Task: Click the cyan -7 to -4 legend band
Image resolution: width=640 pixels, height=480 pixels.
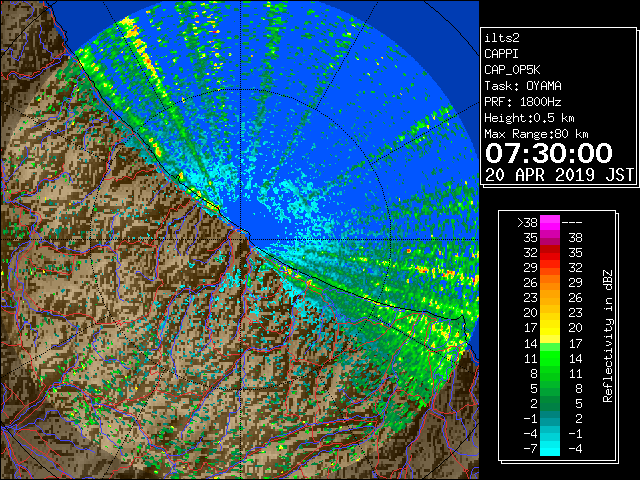Action: click(550, 448)
